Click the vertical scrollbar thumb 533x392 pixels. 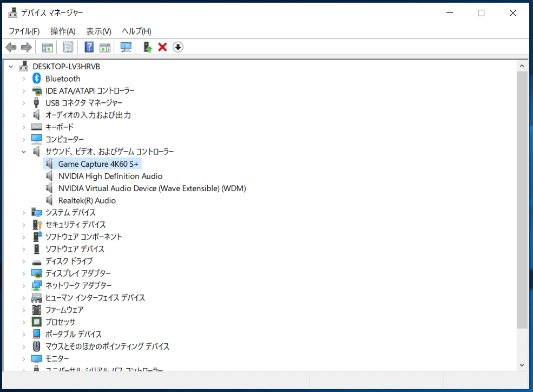click(522, 200)
